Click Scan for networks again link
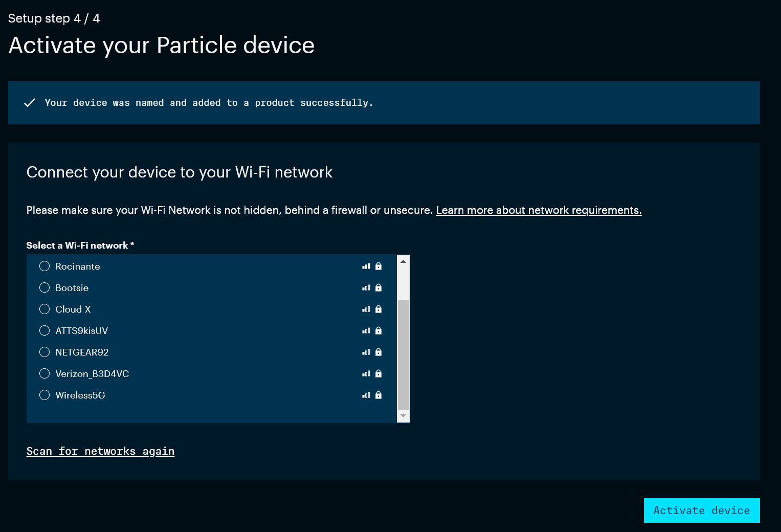Image resolution: width=781 pixels, height=532 pixels. point(100,451)
